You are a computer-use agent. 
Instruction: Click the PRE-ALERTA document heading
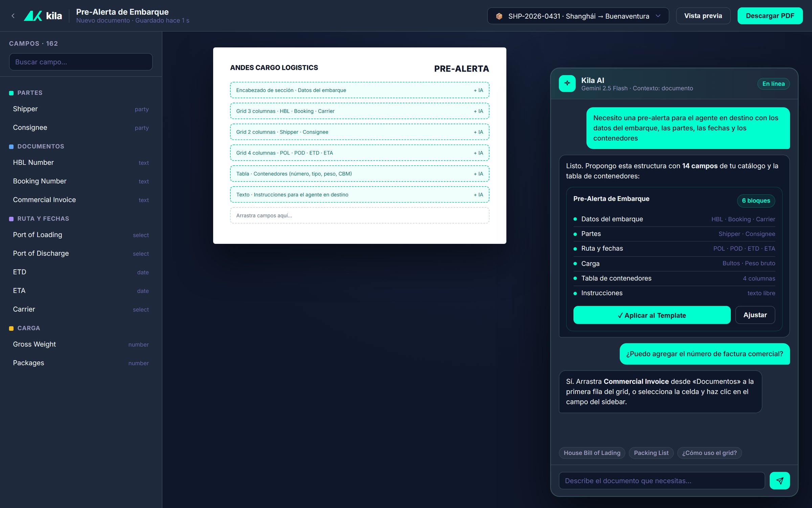click(x=461, y=69)
